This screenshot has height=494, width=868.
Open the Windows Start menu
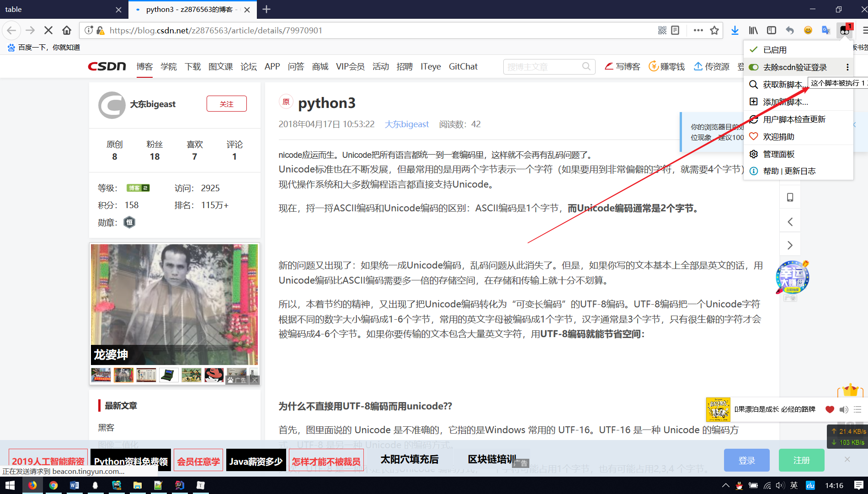pyautogui.click(x=11, y=485)
